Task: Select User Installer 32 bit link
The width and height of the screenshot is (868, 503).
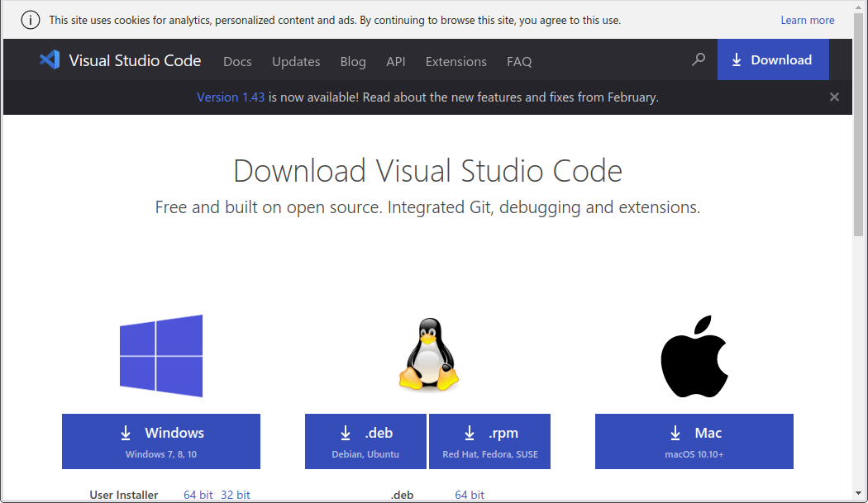Action: tap(236, 495)
